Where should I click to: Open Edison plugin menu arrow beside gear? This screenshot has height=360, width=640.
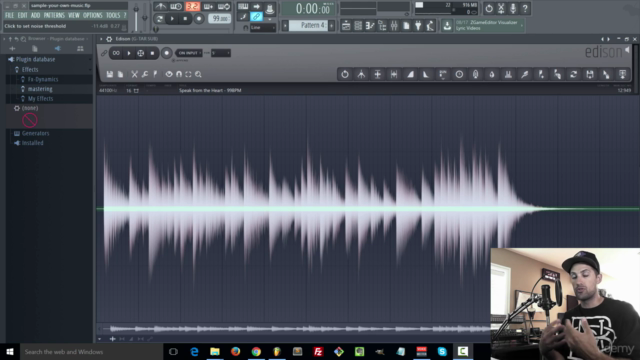click(x=101, y=39)
